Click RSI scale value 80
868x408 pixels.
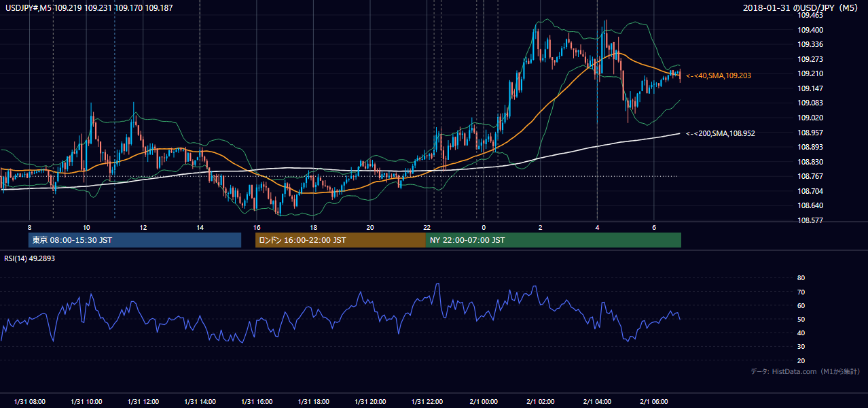pos(801,278)
